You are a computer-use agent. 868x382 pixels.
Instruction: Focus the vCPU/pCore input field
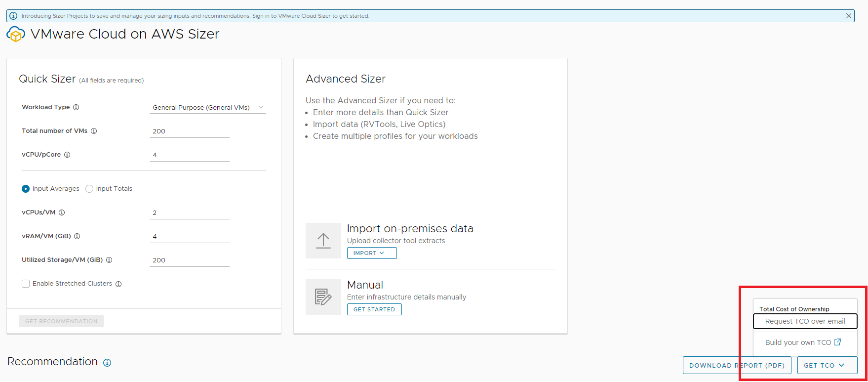190,155
